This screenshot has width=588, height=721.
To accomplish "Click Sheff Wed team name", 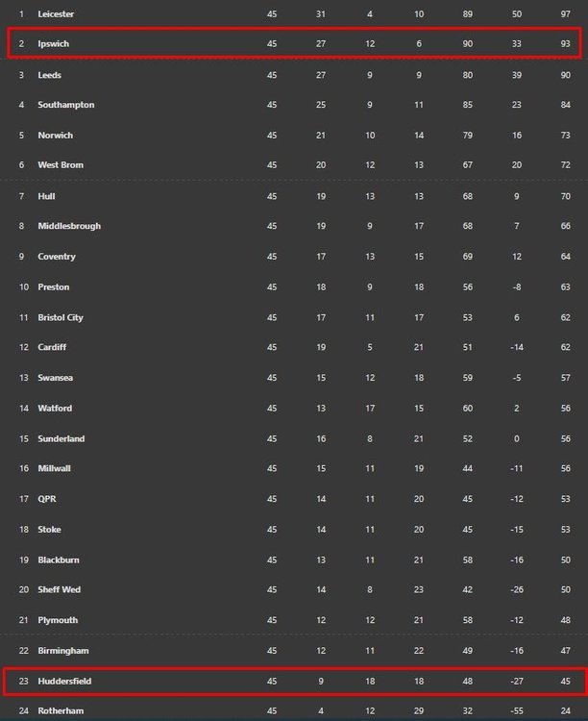I will click(58, 589).
